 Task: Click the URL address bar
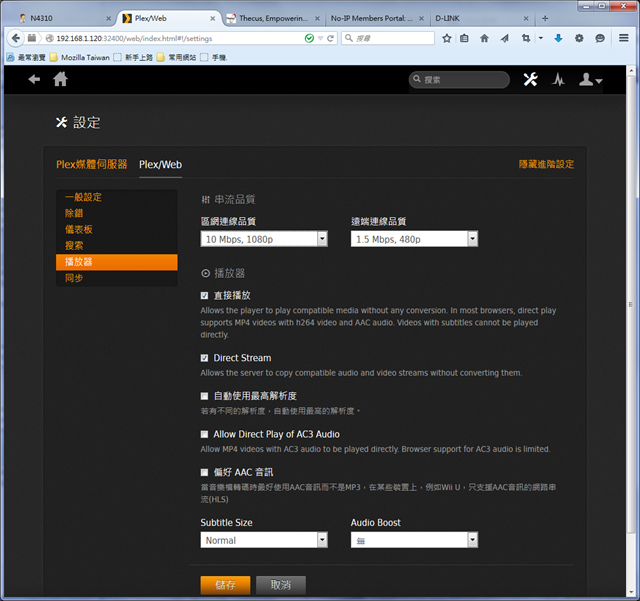click(176, 38)
